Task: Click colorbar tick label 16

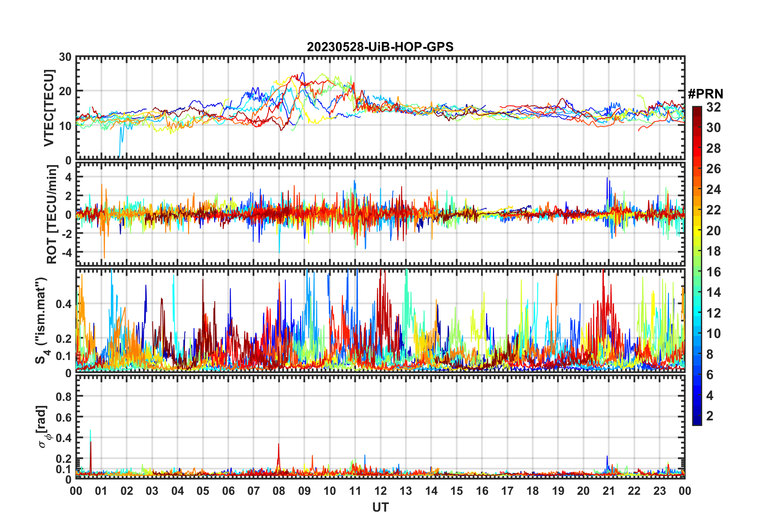Action: pyautogui.click(x=713, y=272)
